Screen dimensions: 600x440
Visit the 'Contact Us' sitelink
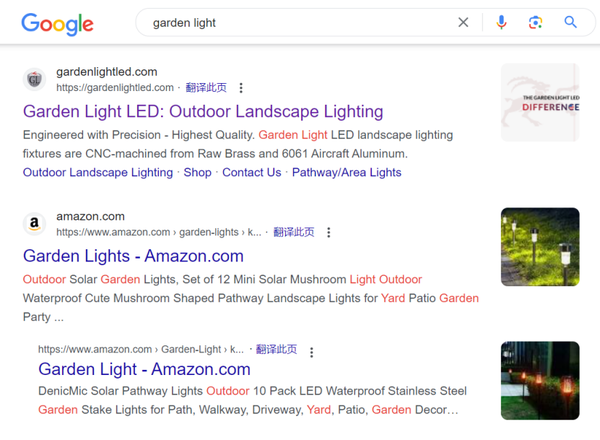pyautogui.click(x=252, y=173)
